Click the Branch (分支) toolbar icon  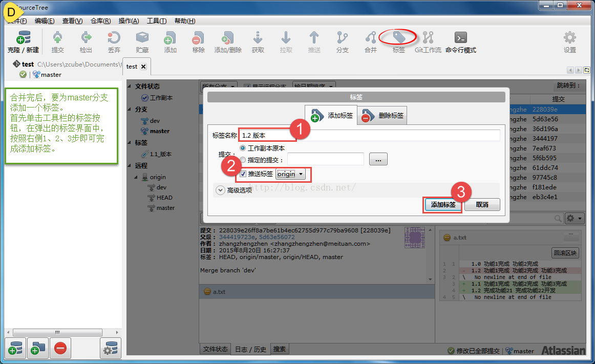click(x=342, y=38)
